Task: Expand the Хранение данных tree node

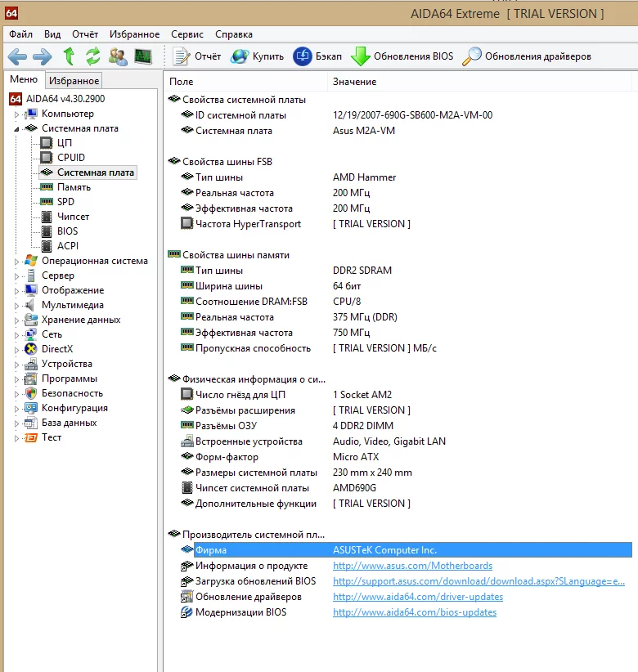Action: [x=16, y=320]
